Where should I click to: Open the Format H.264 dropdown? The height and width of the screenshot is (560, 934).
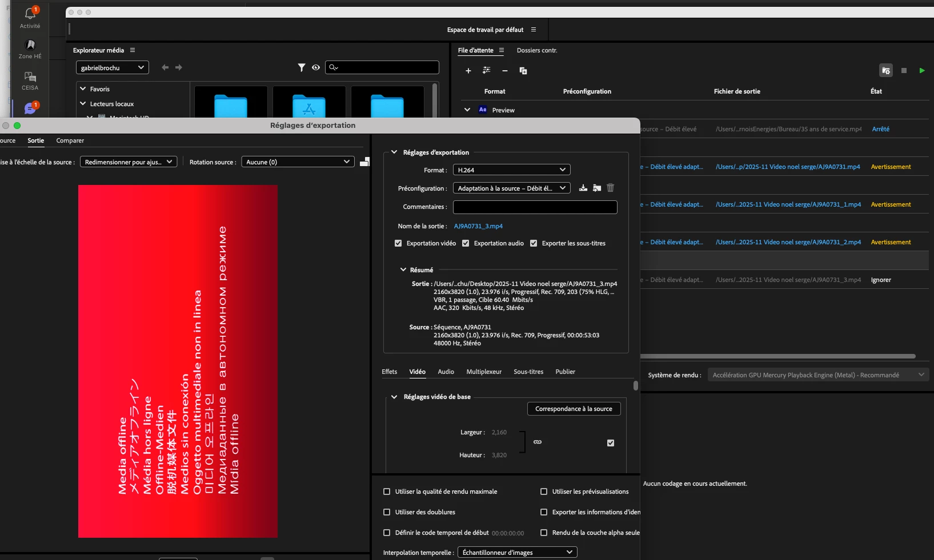[512, 170]
